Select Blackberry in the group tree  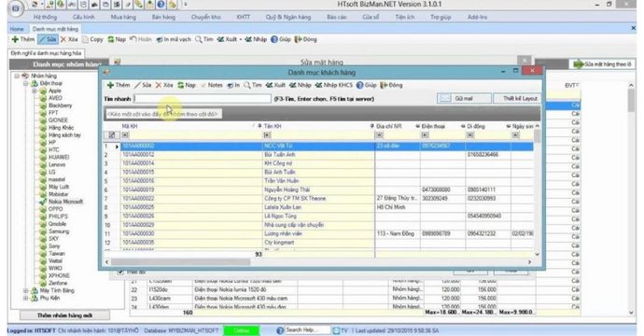pos(60,105)
